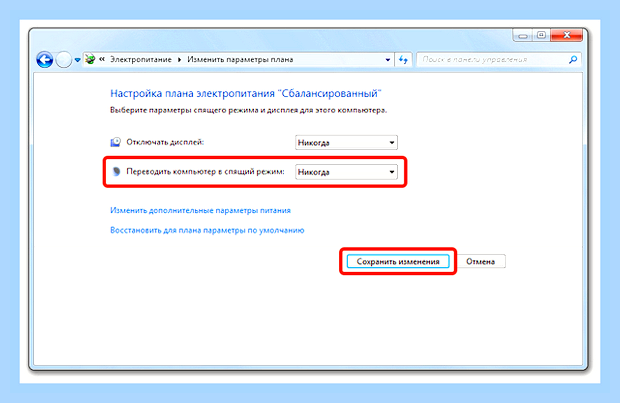Refresh the page using the refresh icon
Viewport: 620px width, 403px height.
(x=403, y=60)
